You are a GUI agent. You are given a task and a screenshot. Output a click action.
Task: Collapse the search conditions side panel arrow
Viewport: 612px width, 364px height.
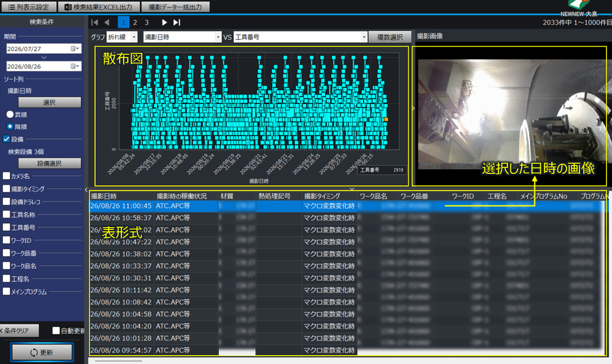(x=86, y=190)
